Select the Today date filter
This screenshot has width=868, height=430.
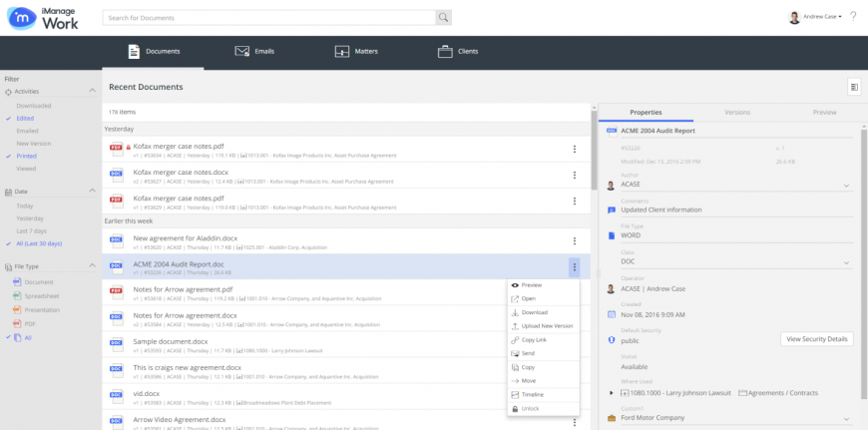click(x=25, y=206)
